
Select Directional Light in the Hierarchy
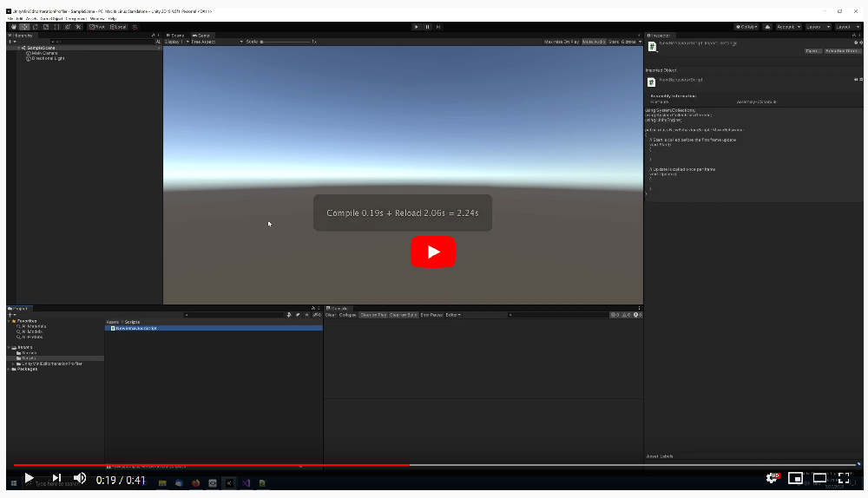pyautogui.click(x=48, y=58)
